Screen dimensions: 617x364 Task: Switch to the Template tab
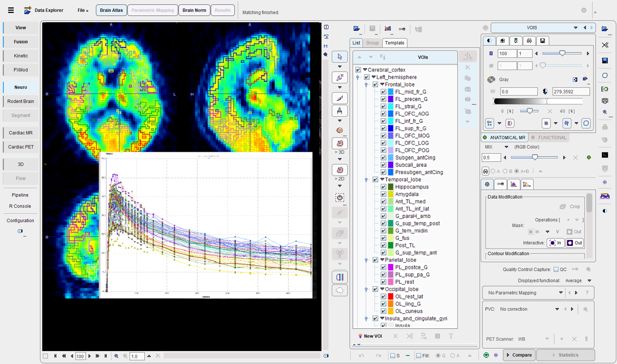click(394, 43)
